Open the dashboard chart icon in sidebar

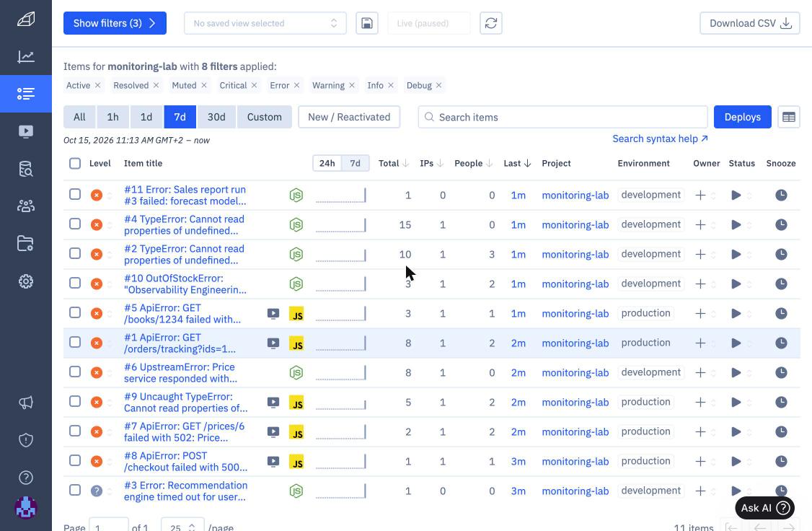click(26, 56)
